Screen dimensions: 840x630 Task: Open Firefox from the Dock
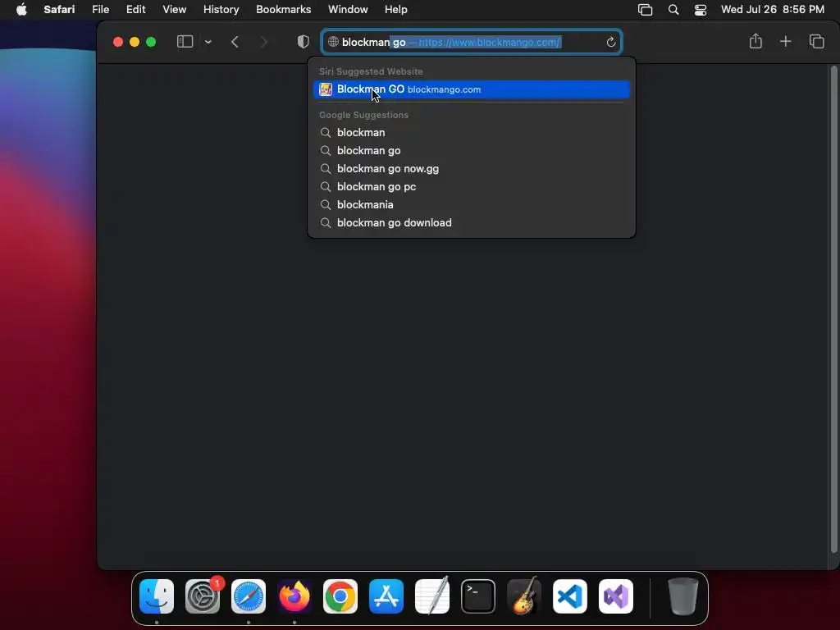[x=294, y=596]
